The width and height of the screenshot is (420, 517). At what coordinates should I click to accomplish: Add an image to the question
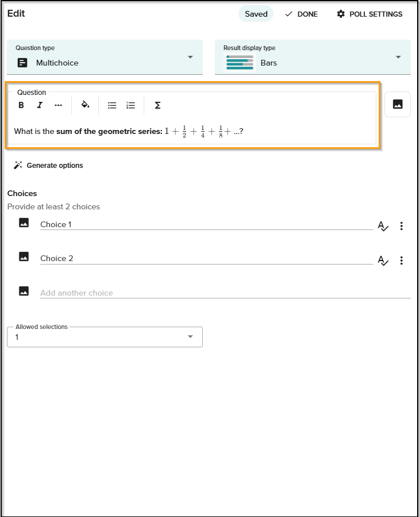(398, 104)
